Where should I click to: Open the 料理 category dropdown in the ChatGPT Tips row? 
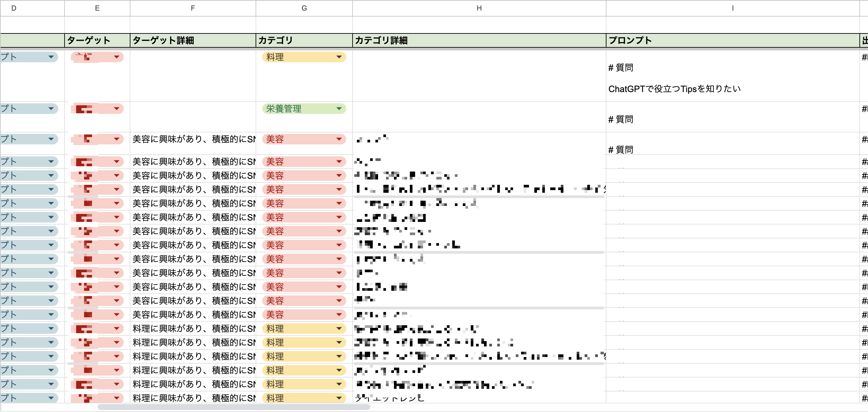click(339, 57)
